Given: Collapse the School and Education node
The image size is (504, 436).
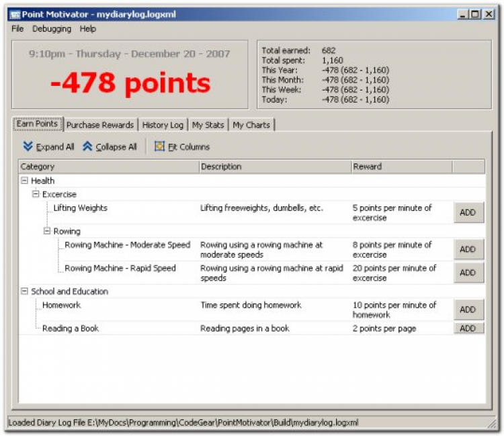Looking at the screenshot, I should point(24,291).
